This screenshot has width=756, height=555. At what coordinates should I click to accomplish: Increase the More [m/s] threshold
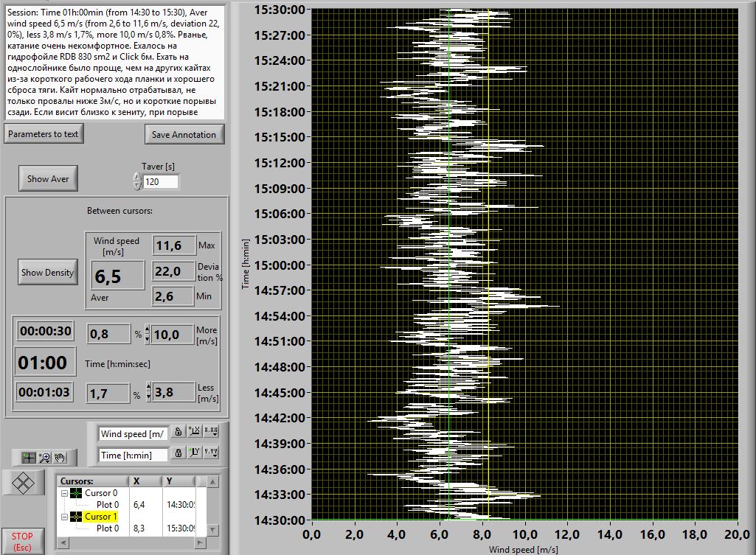[x=148, y=329]
